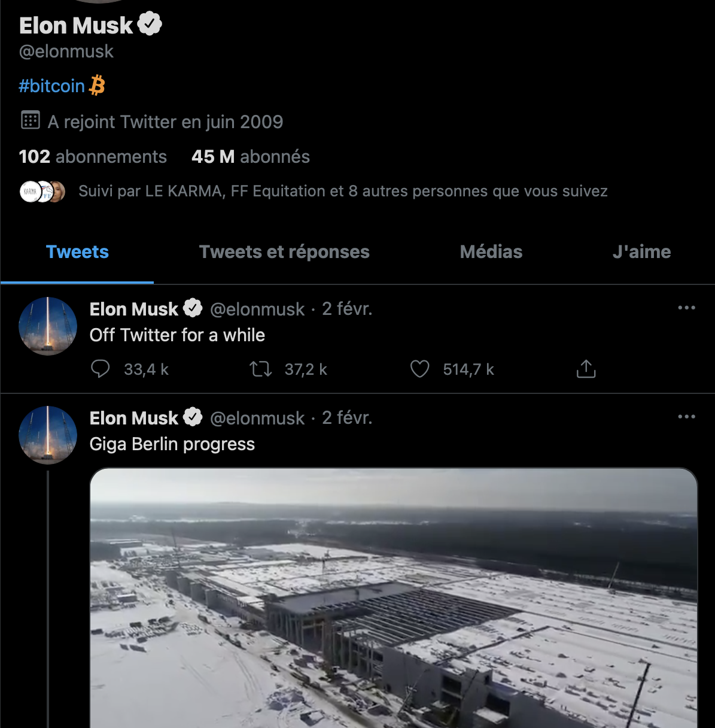View the 45 M abonnés list

pyautogui.click(x=251, y=157)
